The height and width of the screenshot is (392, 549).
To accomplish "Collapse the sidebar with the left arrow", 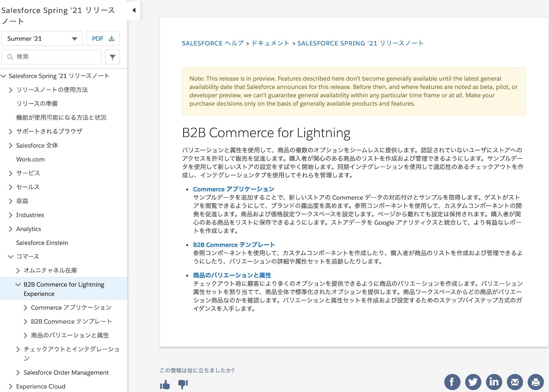I will tap(134, 10).
